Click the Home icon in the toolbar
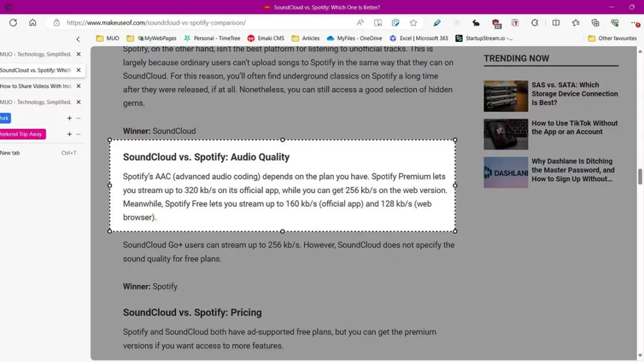 (33, 23)
